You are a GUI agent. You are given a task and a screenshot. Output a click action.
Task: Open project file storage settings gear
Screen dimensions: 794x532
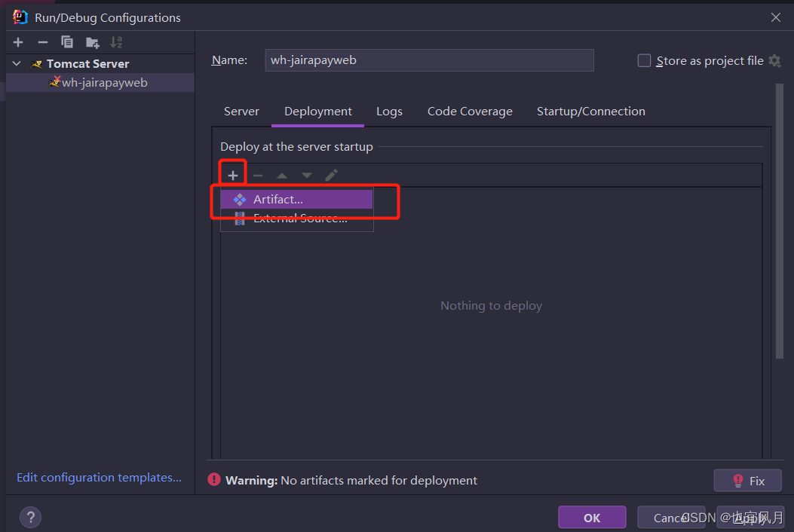coord(774,61)
